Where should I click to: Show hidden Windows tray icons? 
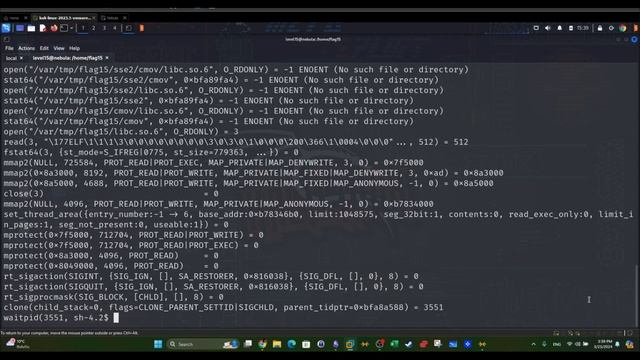[x=533, y=344]
